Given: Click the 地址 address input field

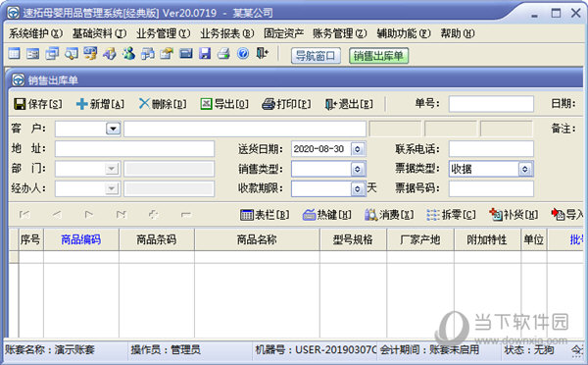Looking at the screenshot, I should [134, 149].
